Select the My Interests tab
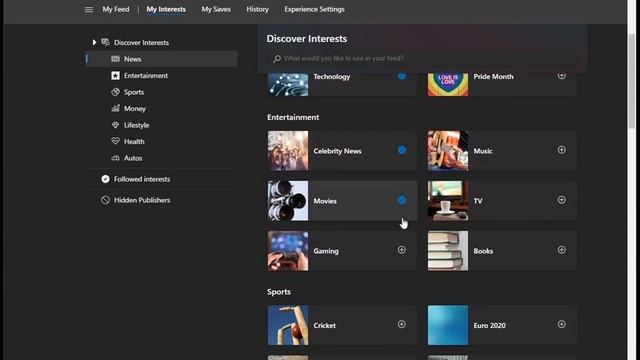This screenshot has height=360, width=640. pyautogui.click(x=166, y=9)
